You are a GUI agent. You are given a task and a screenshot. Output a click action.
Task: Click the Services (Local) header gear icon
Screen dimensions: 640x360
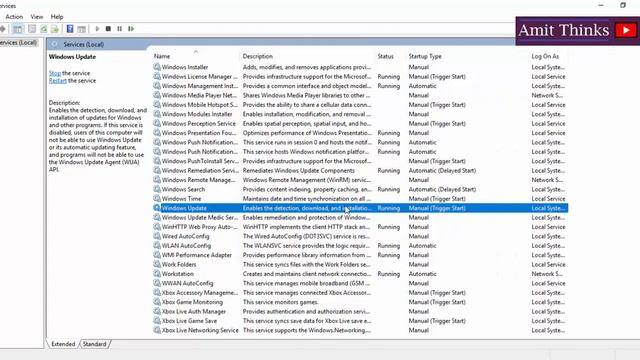click(55, 44)
